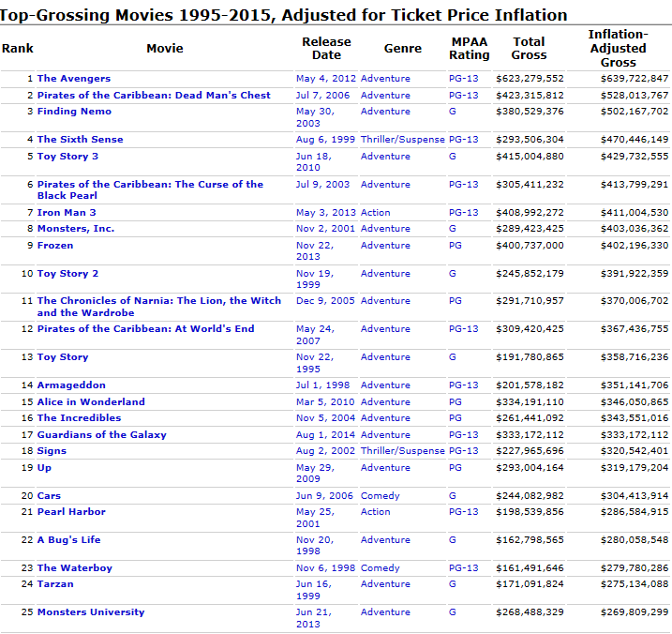Select the Toy Story 3 link

click(67, 156)
